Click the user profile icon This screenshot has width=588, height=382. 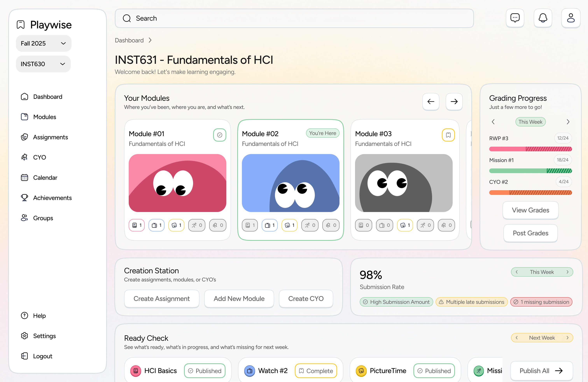[x=571, y=18]
